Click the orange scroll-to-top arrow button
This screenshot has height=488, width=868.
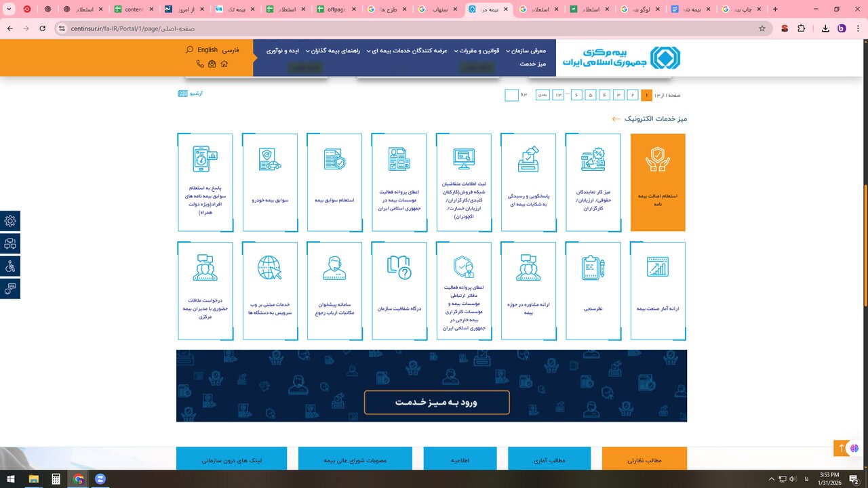(842, 448)
